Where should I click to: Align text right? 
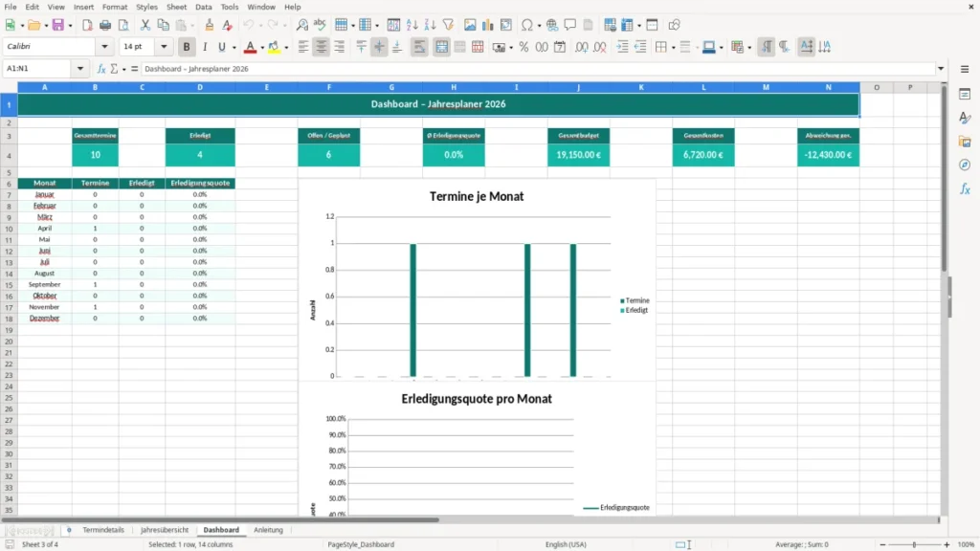tap(340, 47)
